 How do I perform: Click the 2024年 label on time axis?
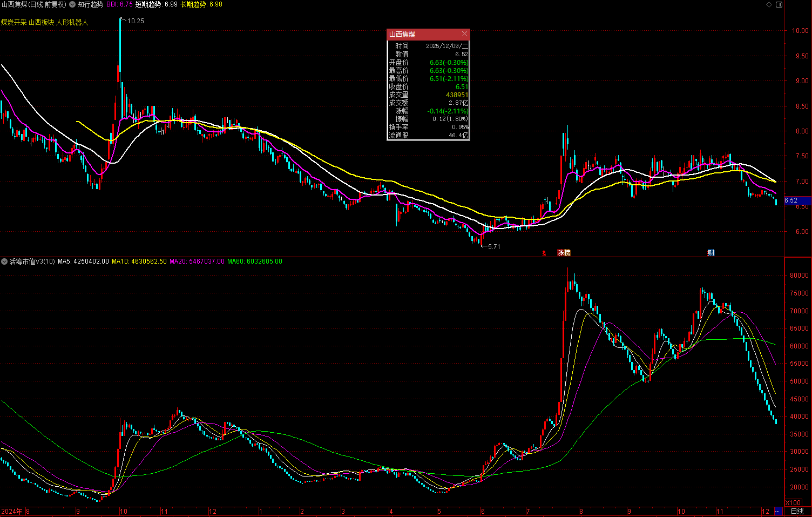coord(12,511)
